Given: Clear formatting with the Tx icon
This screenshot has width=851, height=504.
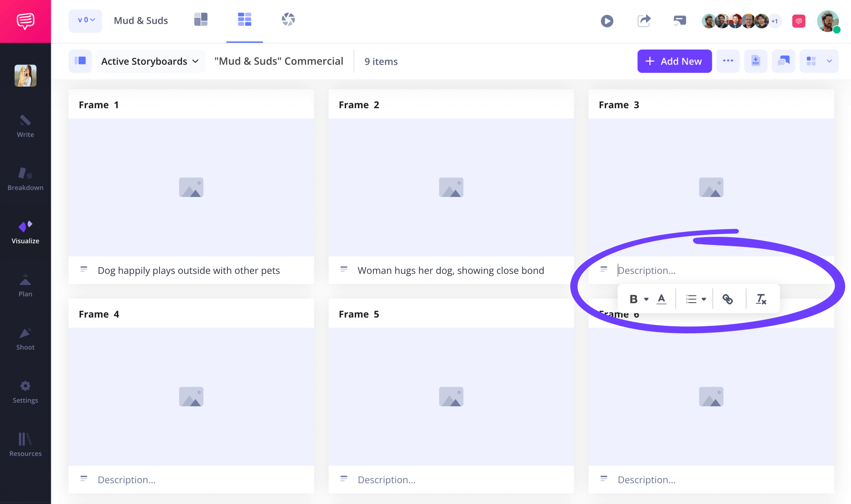Looking at the screenshot, I should (x=761, y=298).
